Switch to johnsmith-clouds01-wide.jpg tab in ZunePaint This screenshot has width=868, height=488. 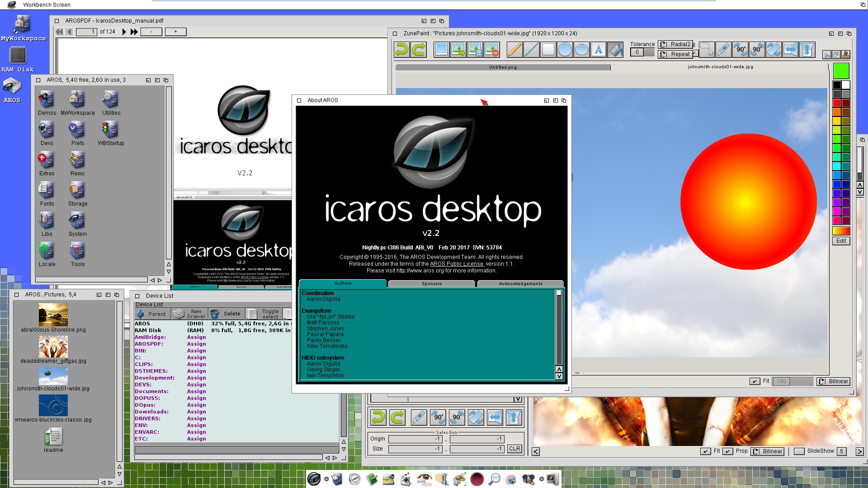[x=720, y=67]
